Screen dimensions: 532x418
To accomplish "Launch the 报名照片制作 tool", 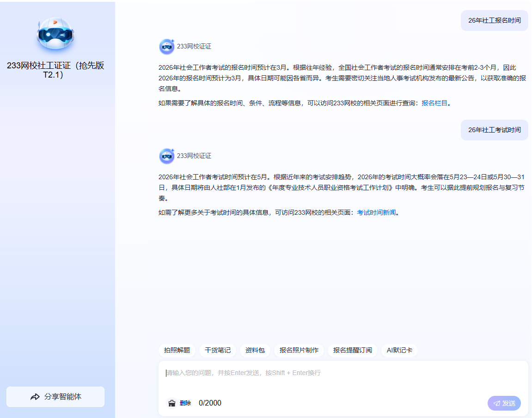I will click(299, 350).
